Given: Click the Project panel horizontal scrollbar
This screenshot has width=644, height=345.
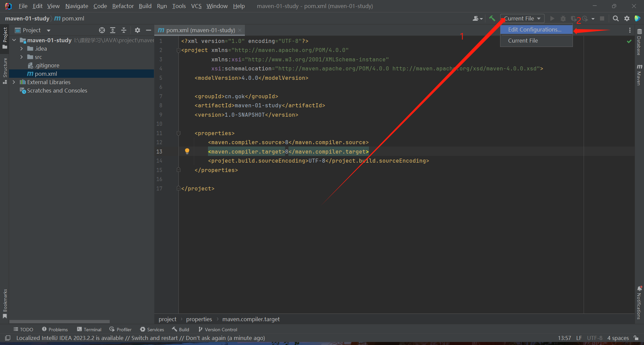Looking at the screenshot, I should pos(60,322).
